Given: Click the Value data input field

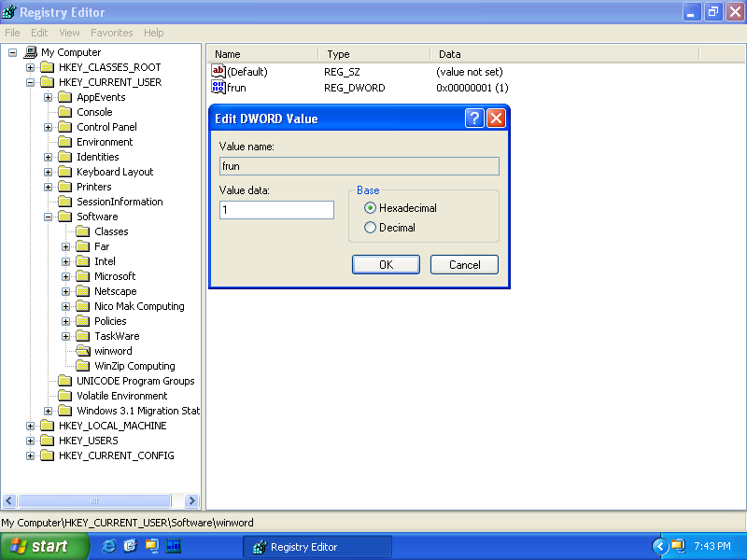Looking at the screenshot, I should [276, 210].
